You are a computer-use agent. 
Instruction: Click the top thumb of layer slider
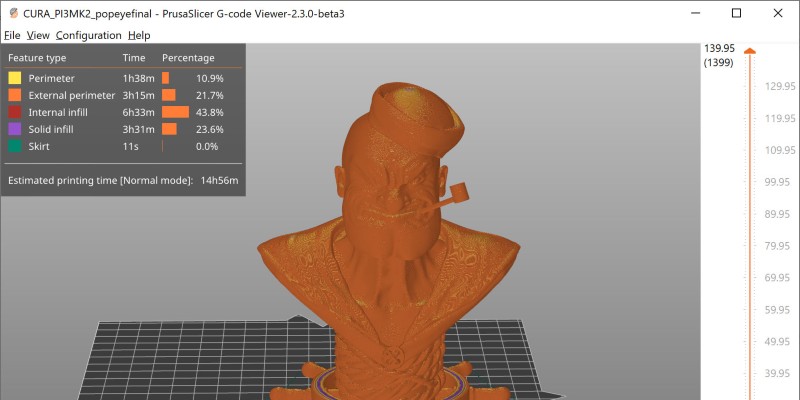(x=749, y=51)
